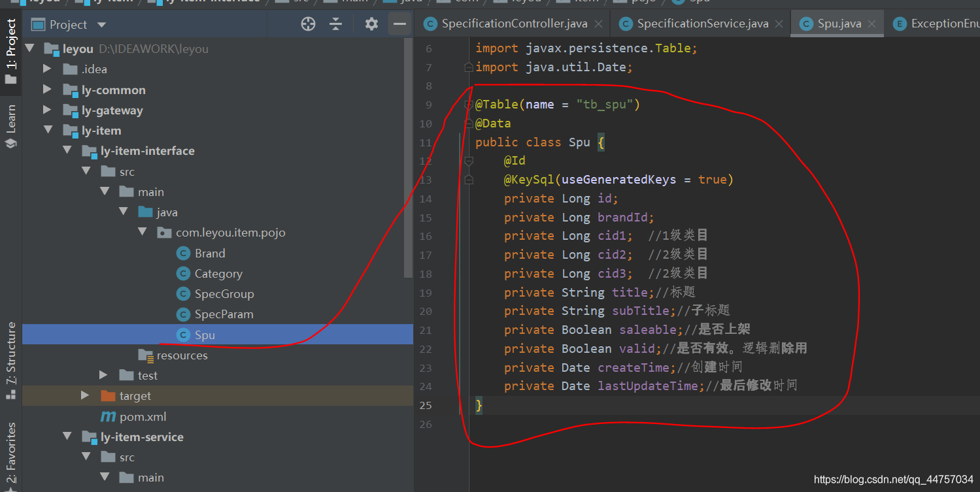Collapse the ly-item-interface module

(67, 150)
